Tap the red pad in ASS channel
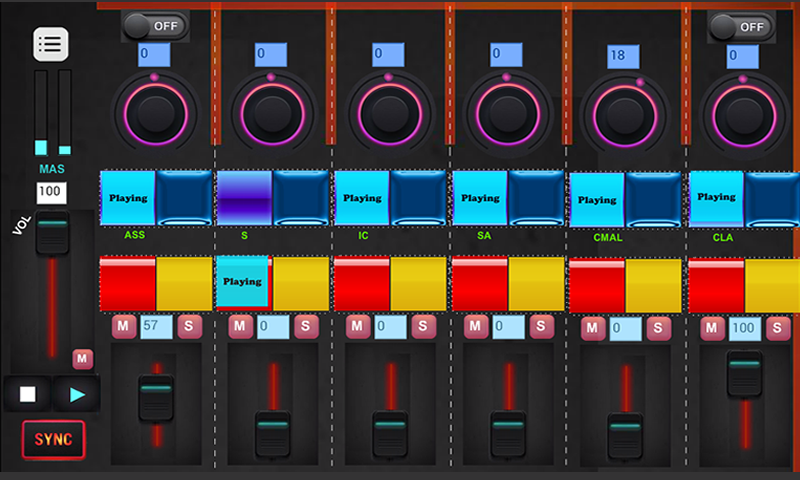Image resolution: width=800 pixels, height=480 pixels. point(128,284)
